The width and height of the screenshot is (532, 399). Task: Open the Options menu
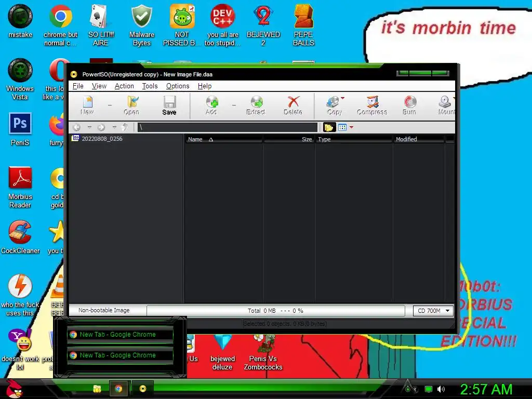(178, 86)
